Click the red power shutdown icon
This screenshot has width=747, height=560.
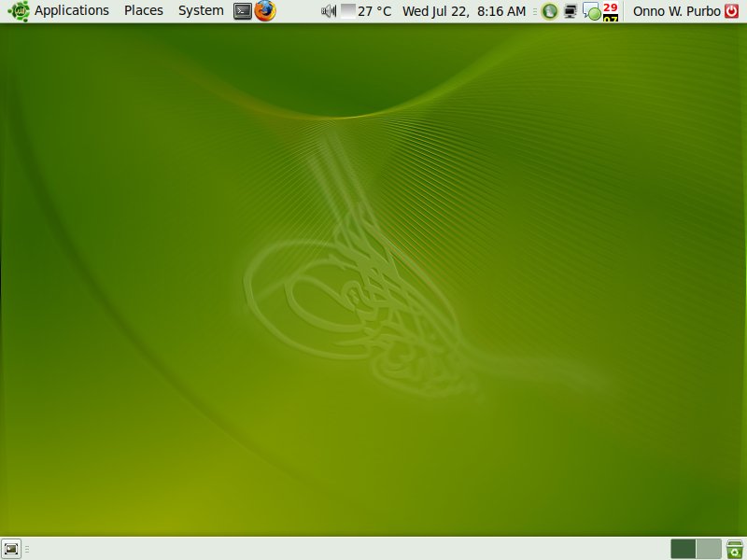tap(731, 11)
